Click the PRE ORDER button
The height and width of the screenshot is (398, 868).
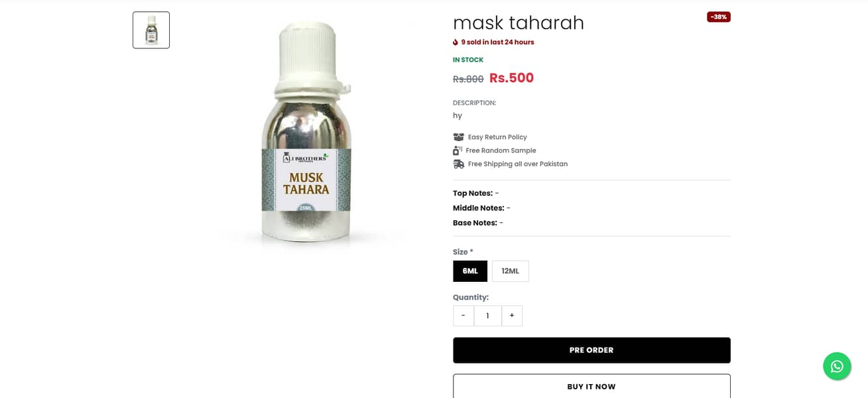coord(591,350)
